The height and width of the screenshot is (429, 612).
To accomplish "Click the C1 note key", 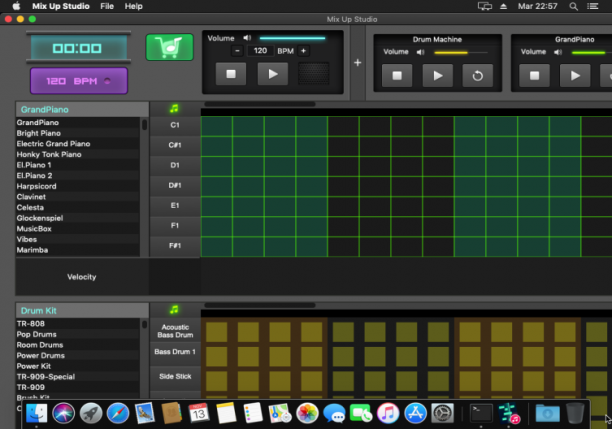I will [175, 125].
